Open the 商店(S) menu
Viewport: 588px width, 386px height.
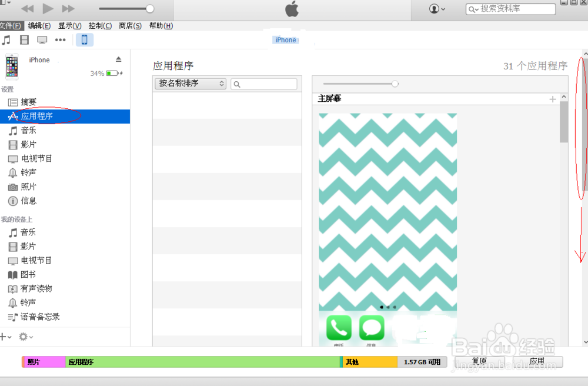point(130,25)
